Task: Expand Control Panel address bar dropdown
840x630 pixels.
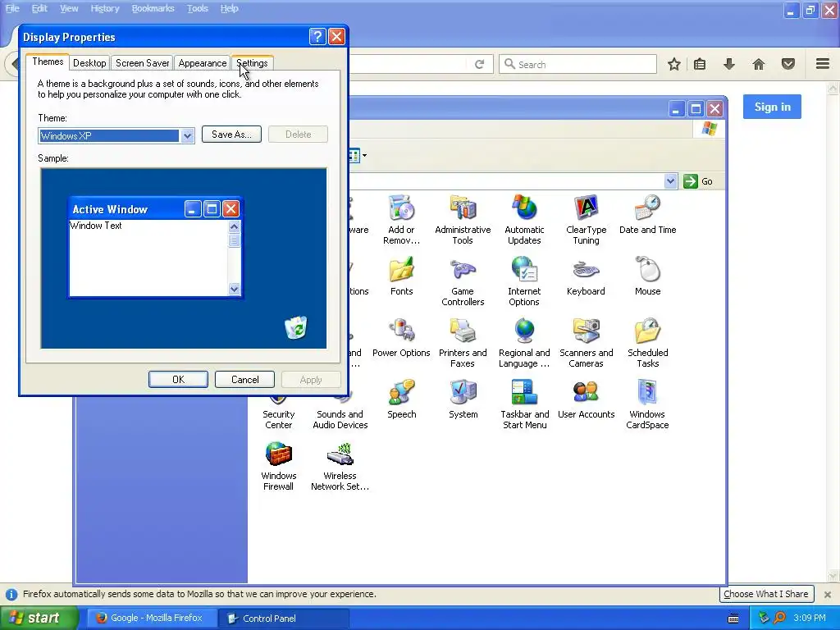Action: coord(670,181)
